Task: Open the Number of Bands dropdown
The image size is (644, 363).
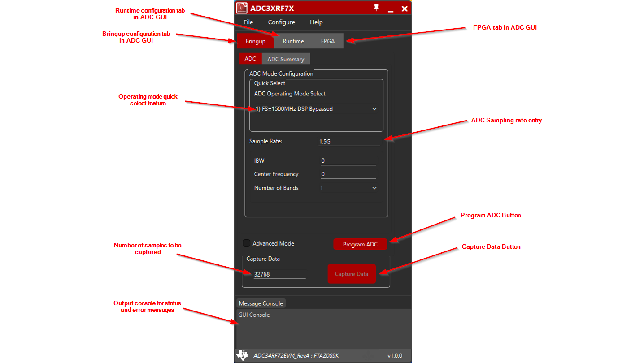Action: (374, 188)
